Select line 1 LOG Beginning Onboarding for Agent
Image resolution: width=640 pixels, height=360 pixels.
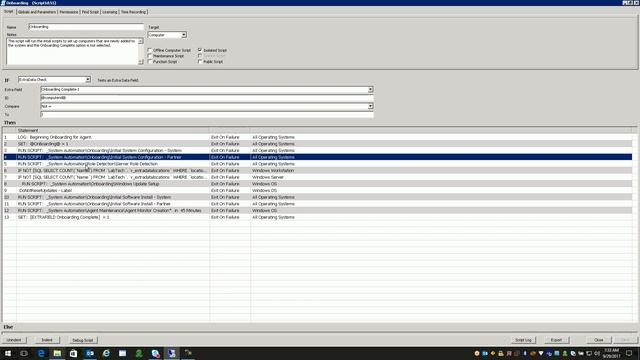(317, 137)
